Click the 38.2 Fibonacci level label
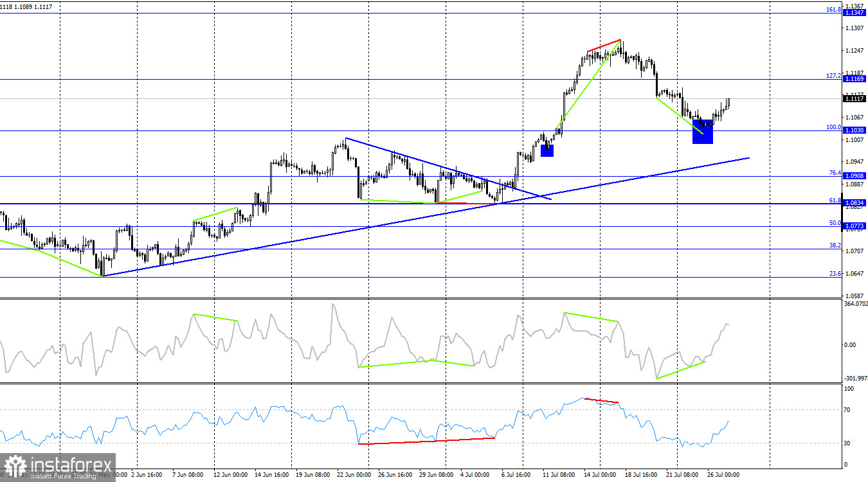The width and height of the screenshot is (868, 482). tap(835, 245)
